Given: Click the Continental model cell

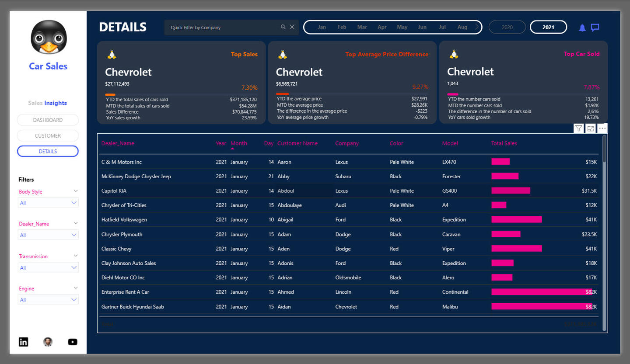Looking at the screenshot, I should pyautogui.click(x=455, y=292).
